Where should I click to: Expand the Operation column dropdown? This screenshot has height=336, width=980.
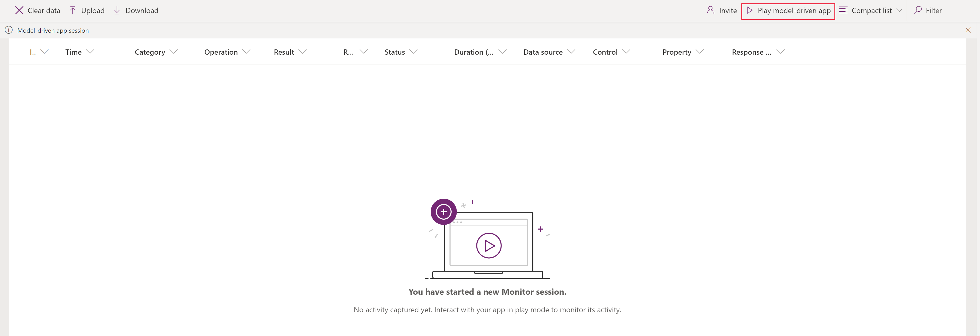tap(247, 51)
